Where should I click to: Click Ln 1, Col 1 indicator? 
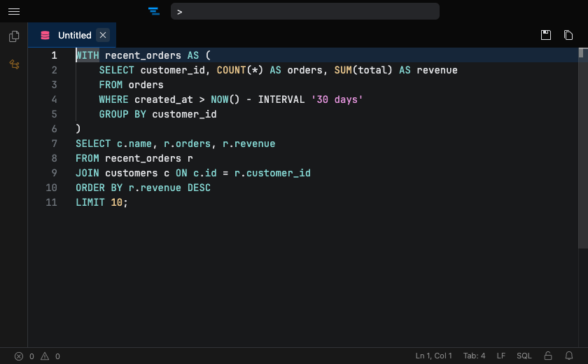coord(433,356)
